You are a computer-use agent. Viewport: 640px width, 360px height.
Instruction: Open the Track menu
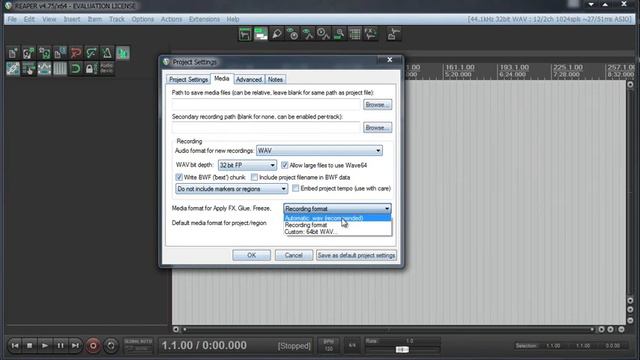(117, 19)
